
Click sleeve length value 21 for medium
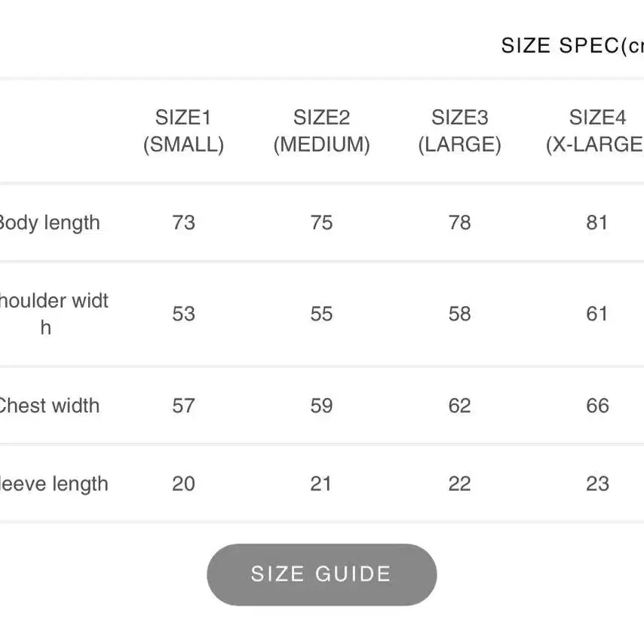point(320,484)
